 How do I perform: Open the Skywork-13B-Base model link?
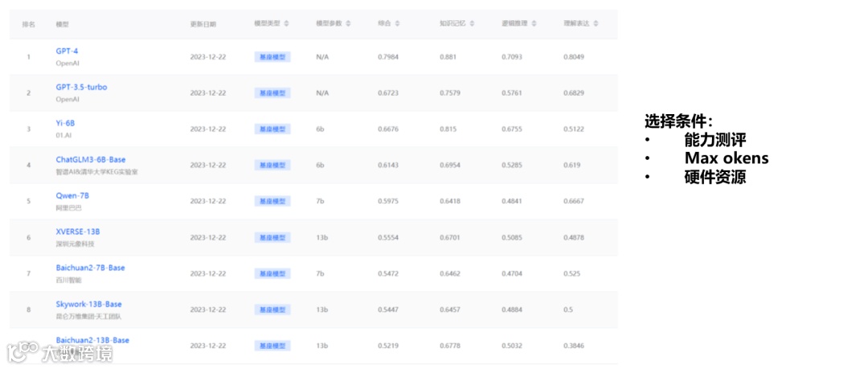[x=88, y=304]
